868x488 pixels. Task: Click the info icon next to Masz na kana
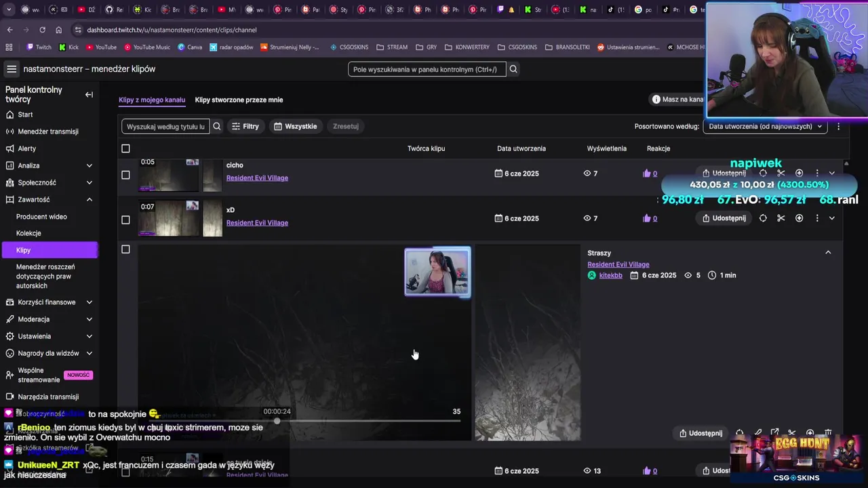pyautogui.click(x=656, y=100)
